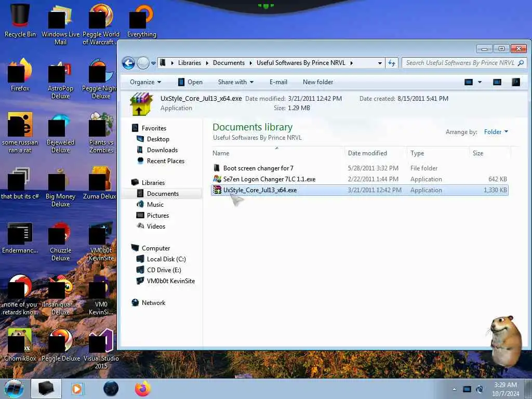
Task: Select the 'that but its c#' icon
Action: pyautogui.click(x=20, y=183)
